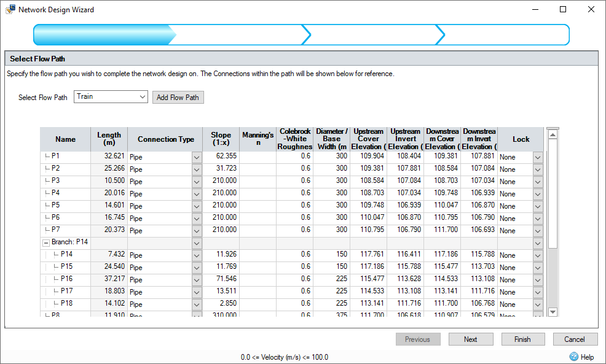Click the Help icon
This screenshot has width=606, height=364.
click(574, 357)
